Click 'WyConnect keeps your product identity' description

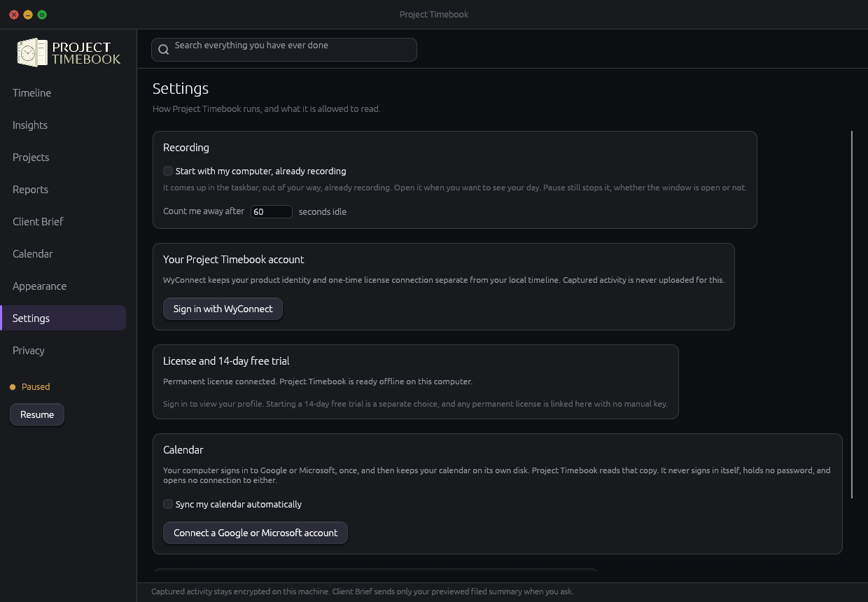pos(444,280)
